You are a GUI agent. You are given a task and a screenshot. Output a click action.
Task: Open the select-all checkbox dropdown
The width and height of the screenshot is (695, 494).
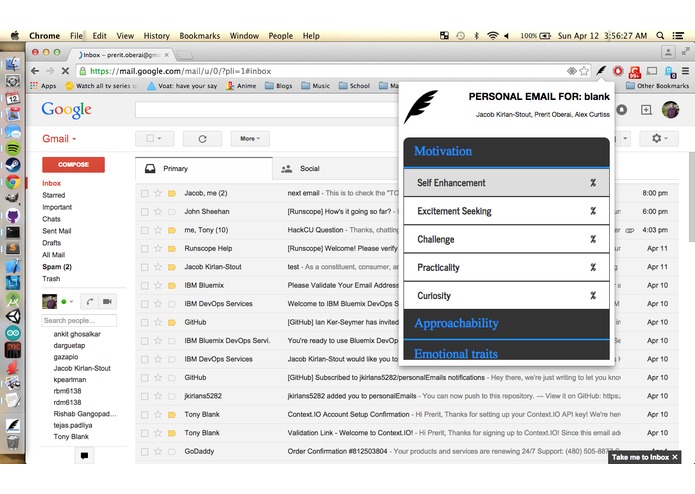pos(155,139)
